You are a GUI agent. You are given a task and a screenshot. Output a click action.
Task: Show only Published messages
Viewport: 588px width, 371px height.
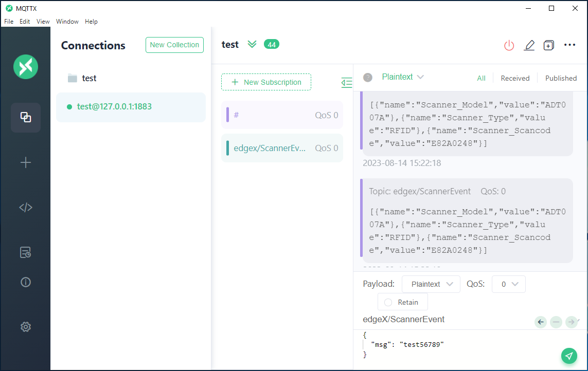pyautogui.click(x=561, y=78)
